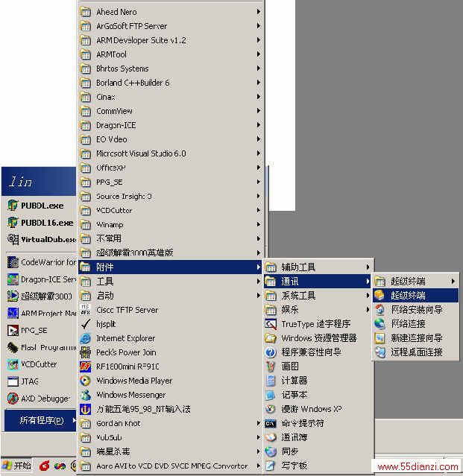Viewport: 463px width, 476px height.
Task: Click the 计算器 calculator icon
Action: (x=271, y=381)
